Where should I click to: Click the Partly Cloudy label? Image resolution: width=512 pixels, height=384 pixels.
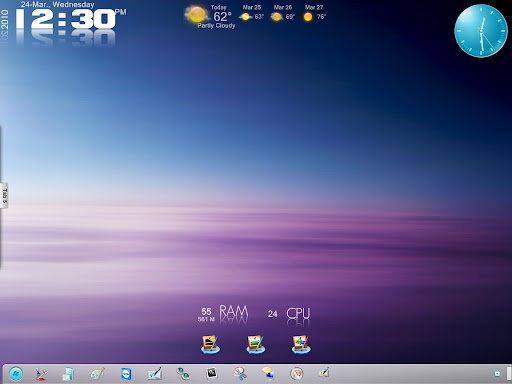(216, 26)
